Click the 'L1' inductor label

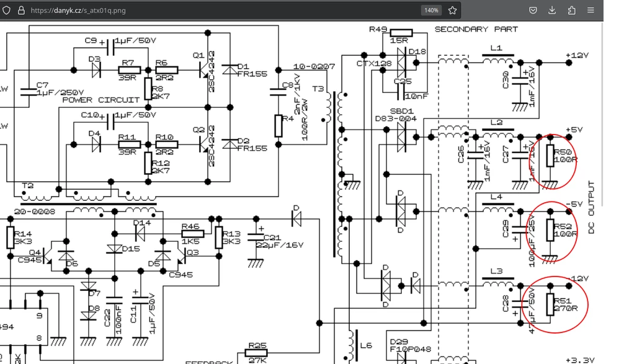coord(496,48)
